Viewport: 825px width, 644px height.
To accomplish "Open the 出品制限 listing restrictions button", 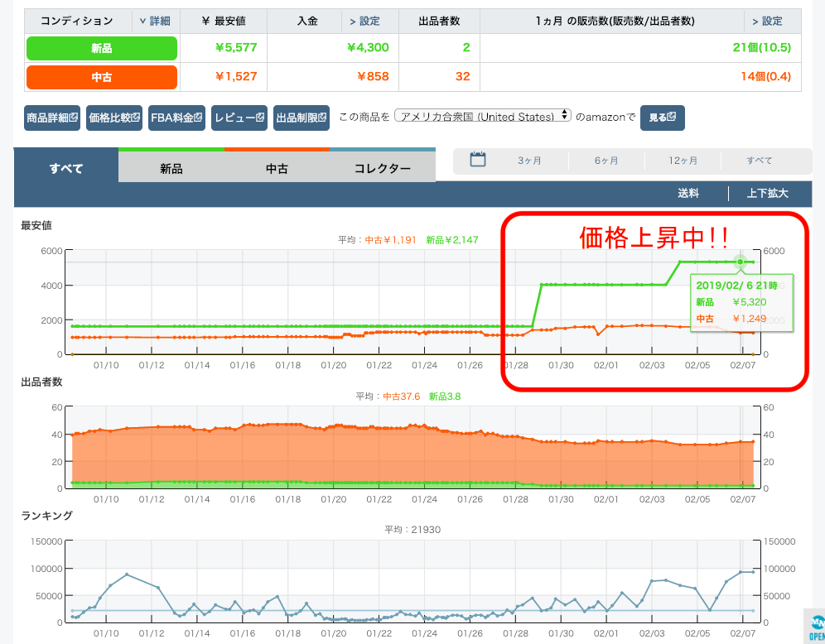I will (x=302, y=118).
